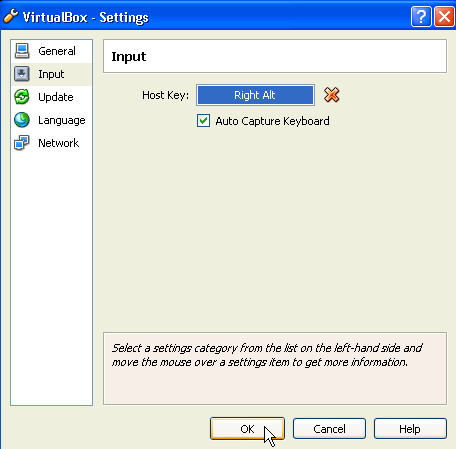
Task: Open the Help button
Action: pyautogui.click(x=410, y=429)
